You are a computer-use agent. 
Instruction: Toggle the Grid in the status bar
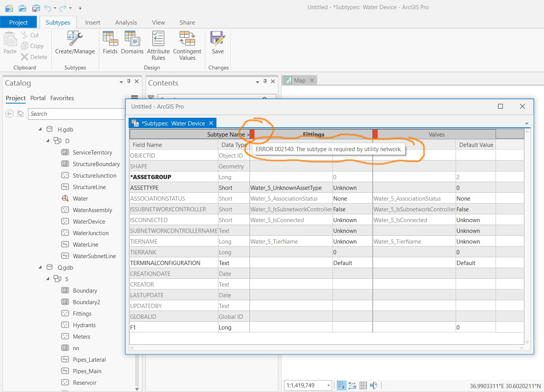[363, 385]
